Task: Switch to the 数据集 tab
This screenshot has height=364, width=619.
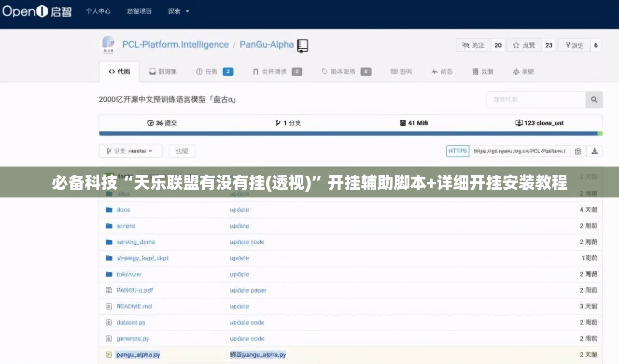Action: click(x=163, y=71)
